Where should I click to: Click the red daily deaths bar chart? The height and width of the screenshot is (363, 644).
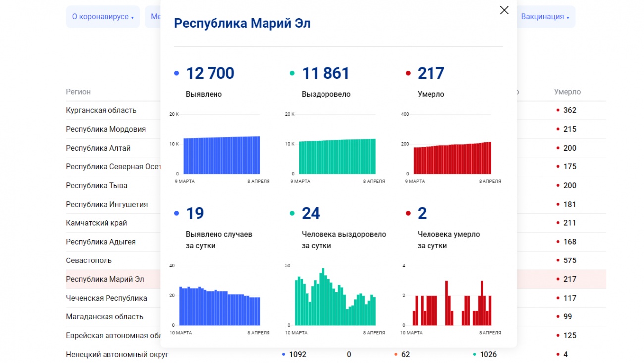pyautogui.click(x=452, y=303)
